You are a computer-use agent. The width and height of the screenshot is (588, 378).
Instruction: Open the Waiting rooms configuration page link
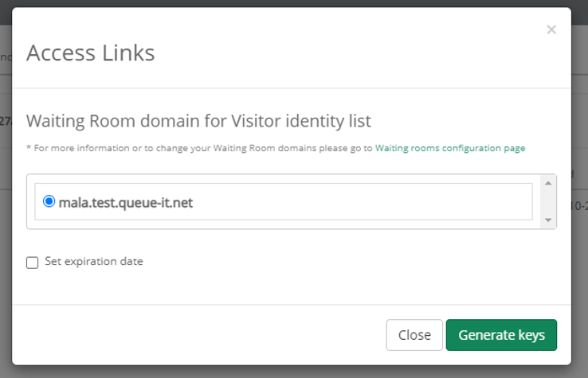coord(450,148)
